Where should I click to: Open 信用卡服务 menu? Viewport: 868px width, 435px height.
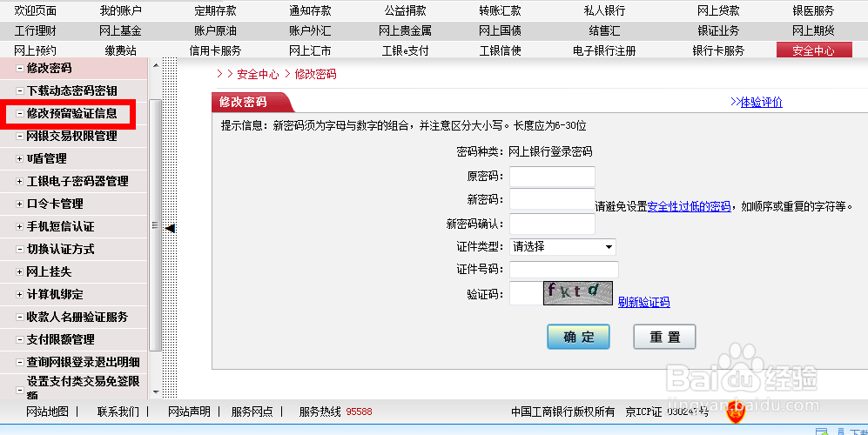(215, 51)
